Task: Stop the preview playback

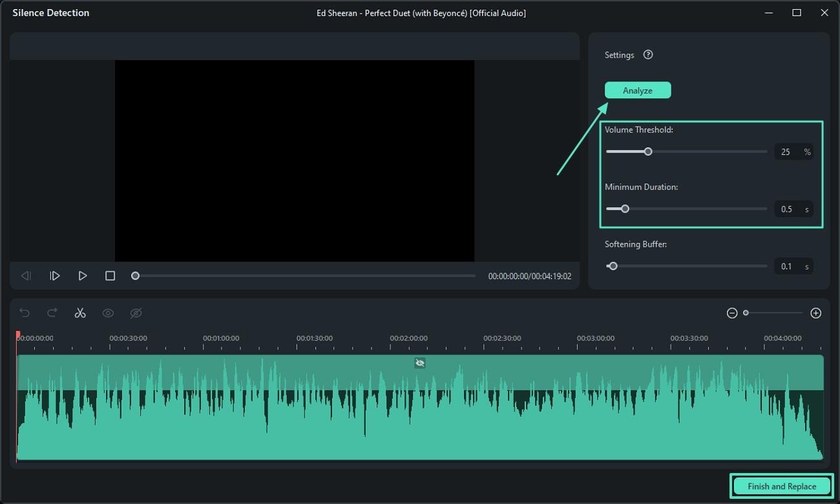Action: [x=110, y=276]
